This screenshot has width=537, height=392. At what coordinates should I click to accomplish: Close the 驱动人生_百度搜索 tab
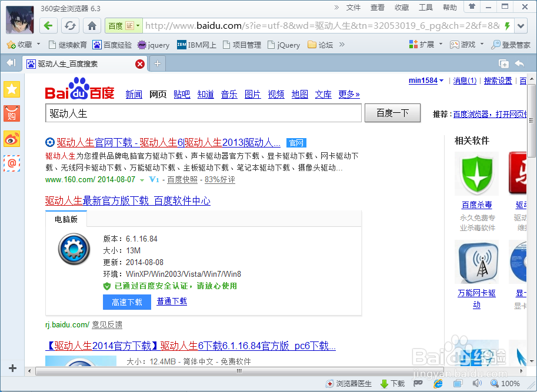click(140, 63)
